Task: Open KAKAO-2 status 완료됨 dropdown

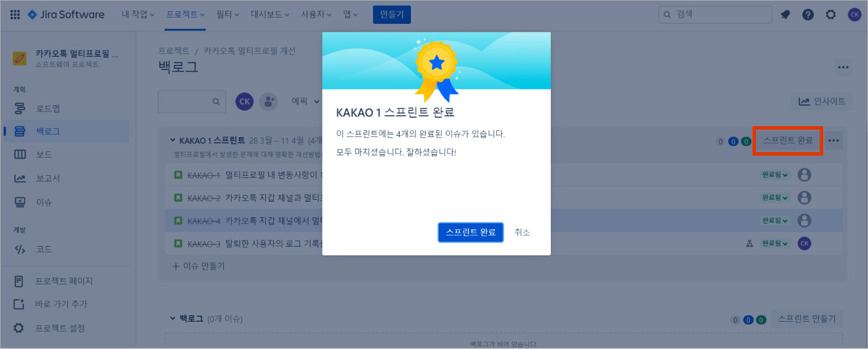Action: (x=776, y=198)
